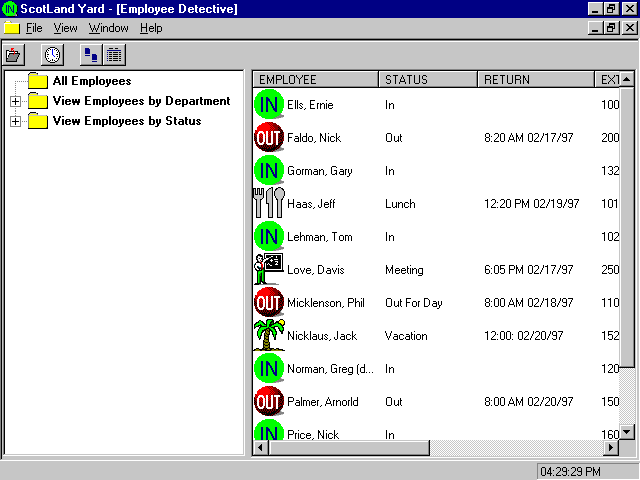
Task: Expand View Employees by Status node
Action: (15, 121)
